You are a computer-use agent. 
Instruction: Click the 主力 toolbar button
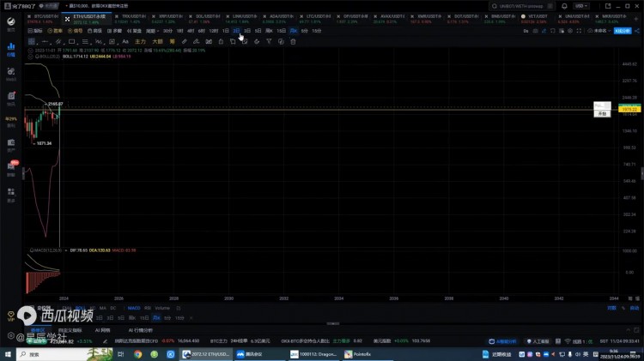click(x=140, y=41)
